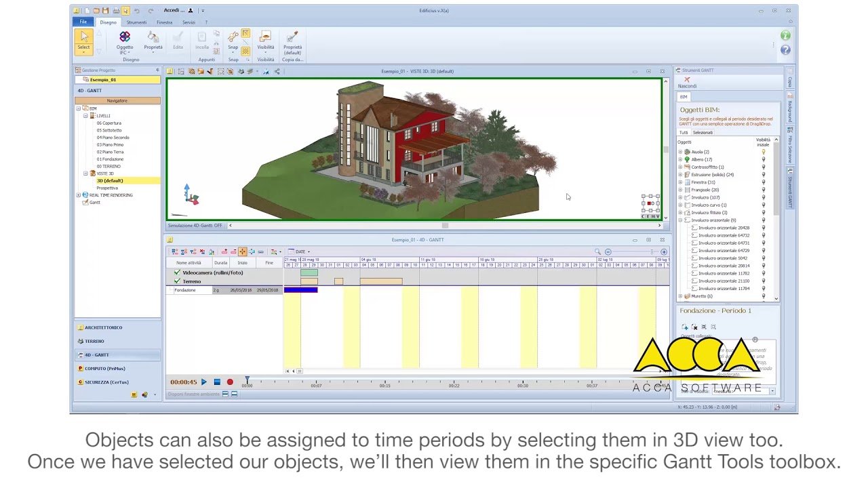Select the Oggetto IFC tool in ribbon
Image resolution: width=868 pixels, height=488 pixels.
[125, 41]
